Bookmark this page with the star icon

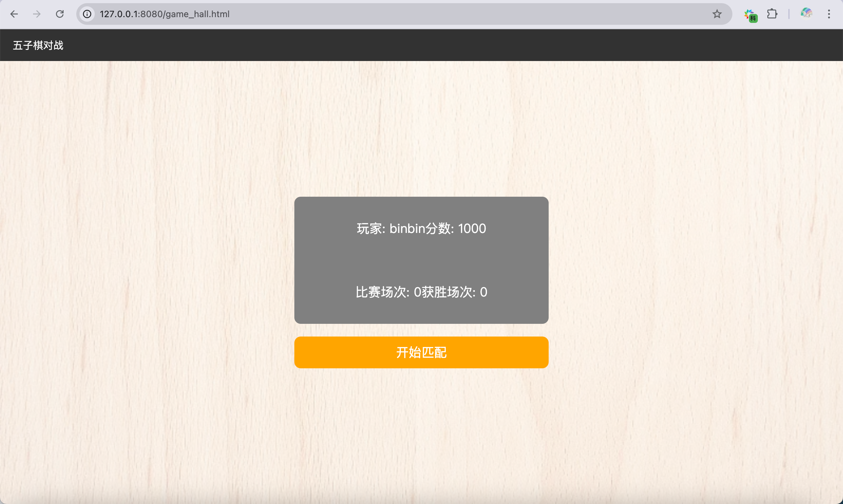coord(717,14)
